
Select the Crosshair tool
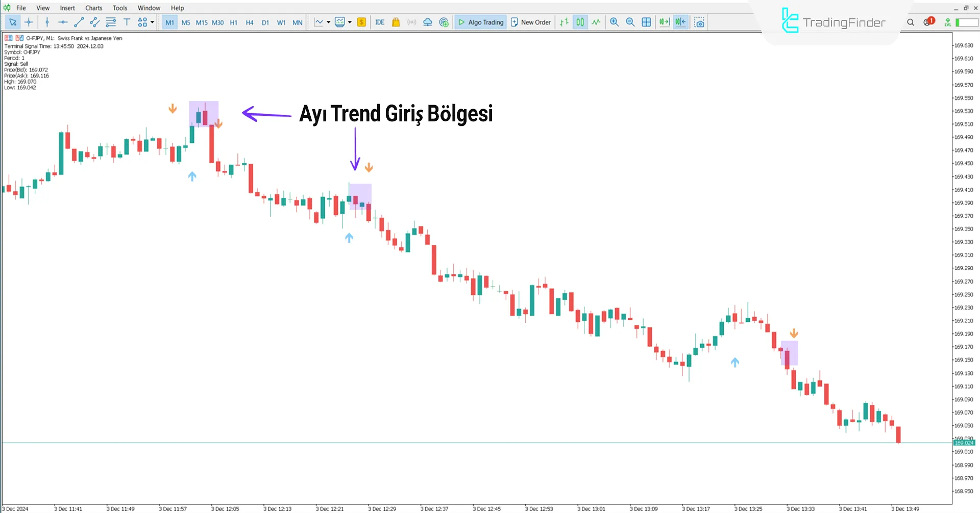point(29,22)
